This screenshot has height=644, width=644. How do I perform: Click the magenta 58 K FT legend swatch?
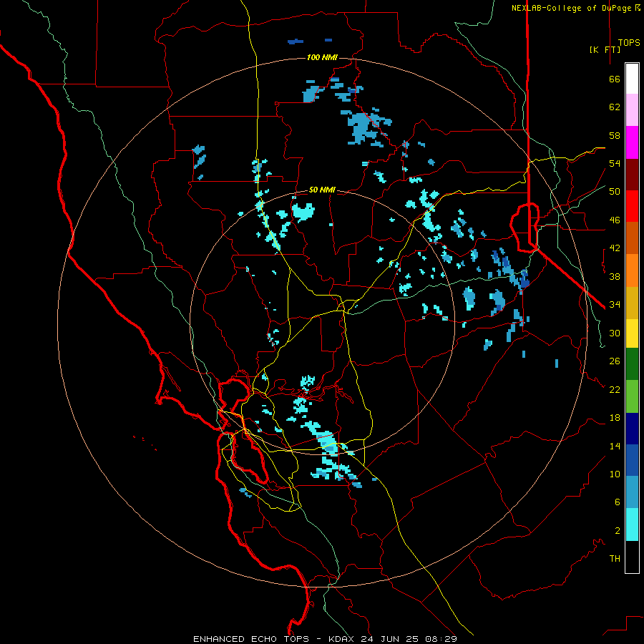coord(632,142)
